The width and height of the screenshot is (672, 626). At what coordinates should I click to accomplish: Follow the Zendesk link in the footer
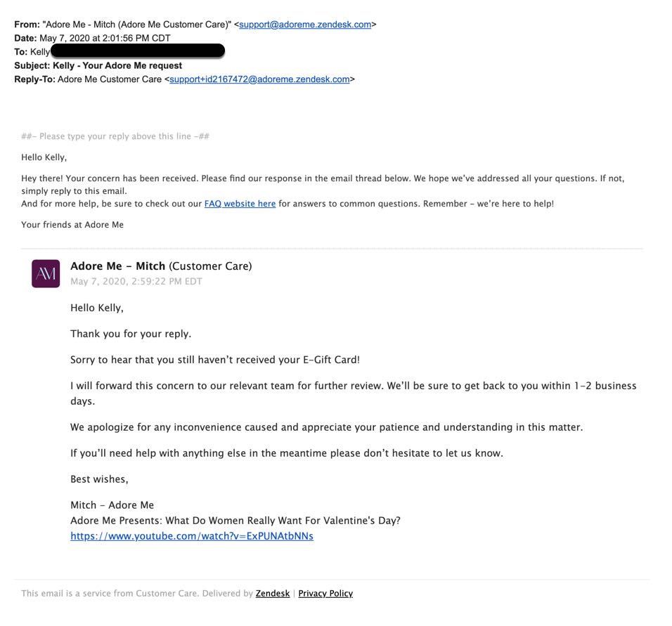pos(273,594)
